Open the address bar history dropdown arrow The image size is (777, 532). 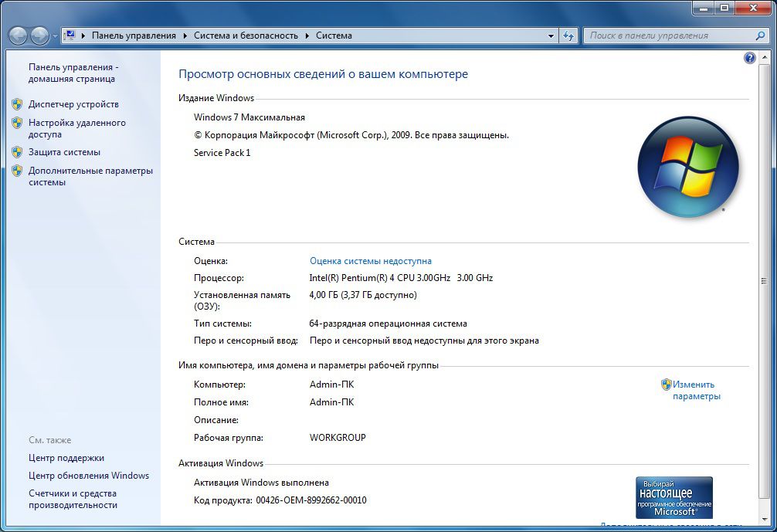(x=551, y=36)
